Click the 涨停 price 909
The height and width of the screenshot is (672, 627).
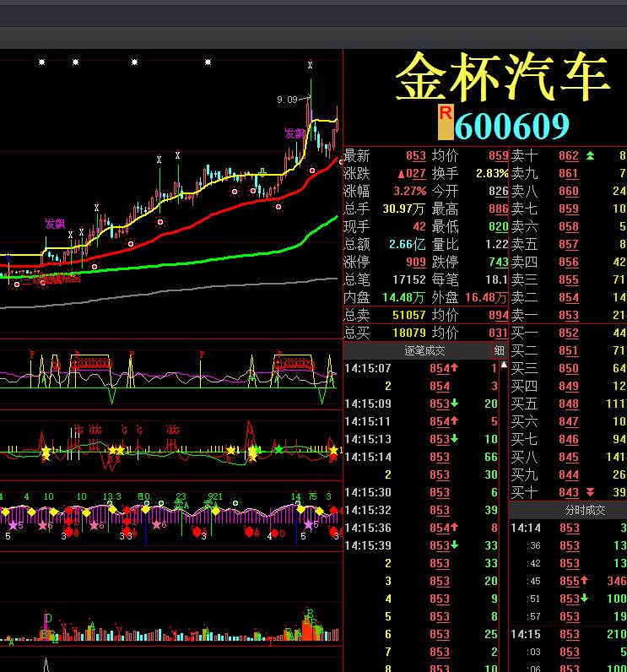(x=416, y=262)
